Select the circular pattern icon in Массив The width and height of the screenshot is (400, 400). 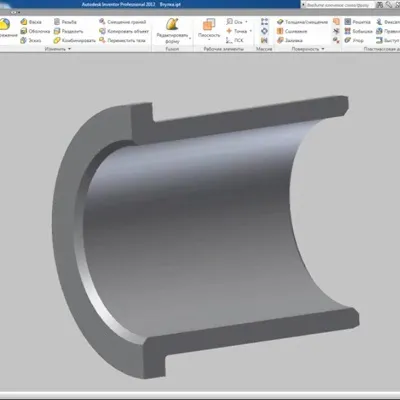tap(264, 31)
